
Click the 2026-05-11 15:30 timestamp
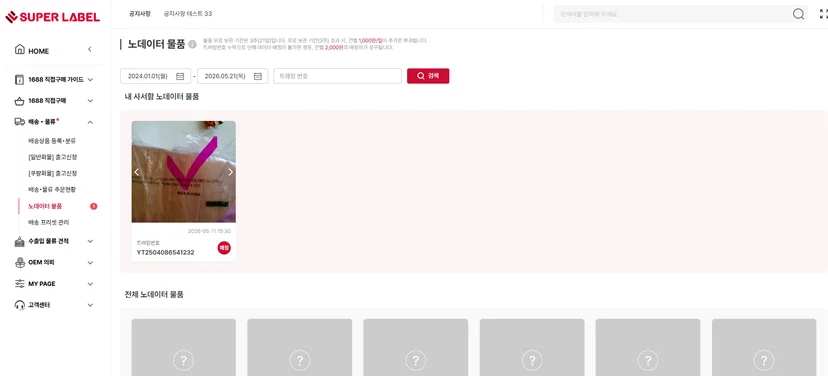tap(209, 231)
